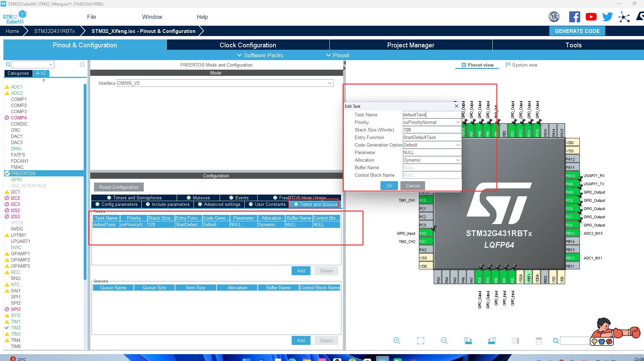Select GPIO in the peripheral list
Screen dimensions: 644x361
16,179
